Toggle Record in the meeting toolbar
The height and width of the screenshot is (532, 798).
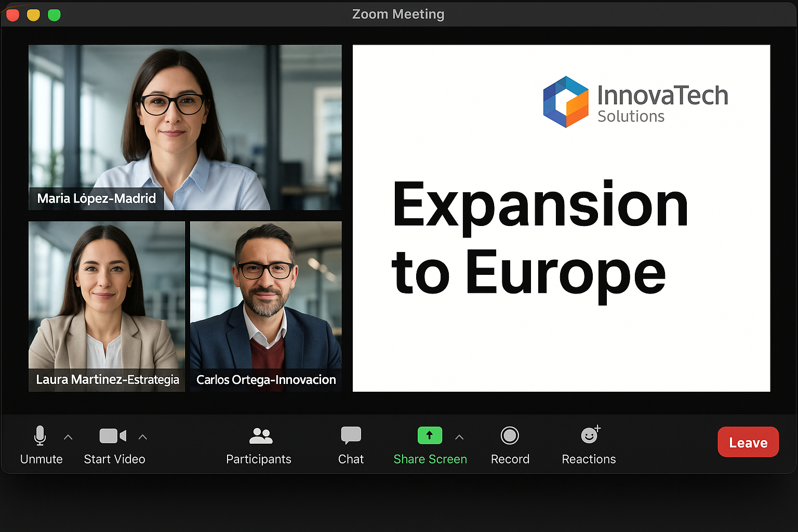[x=509, y=436]
